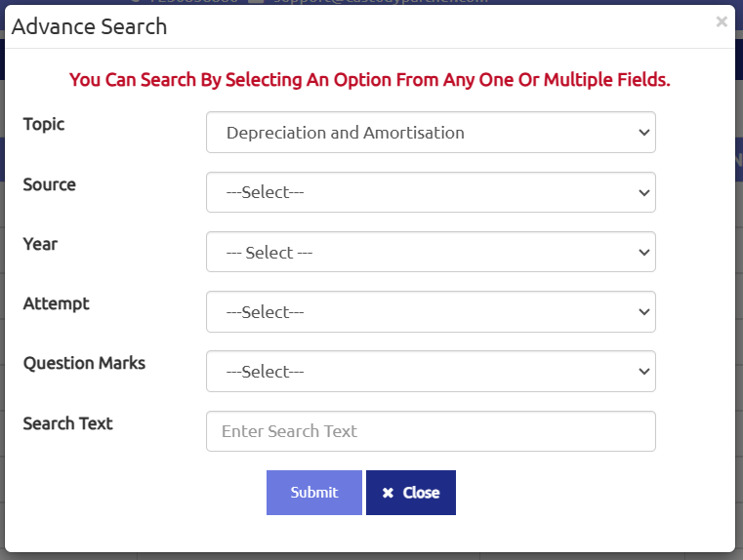Open the 'Depreciation and Amortisation' Topic dropdown
The width and height of the screenshot is (743, 560).
click(x=430, y=133)
